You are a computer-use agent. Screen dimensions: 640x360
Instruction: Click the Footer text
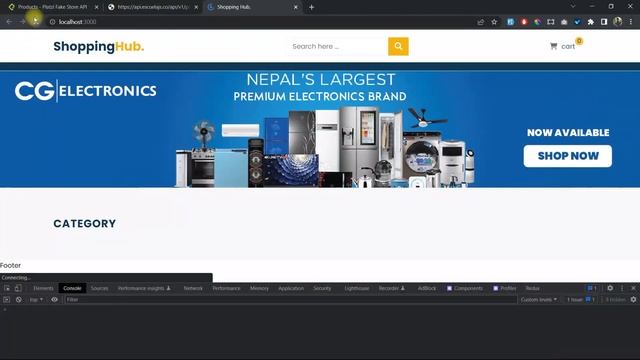10,265
